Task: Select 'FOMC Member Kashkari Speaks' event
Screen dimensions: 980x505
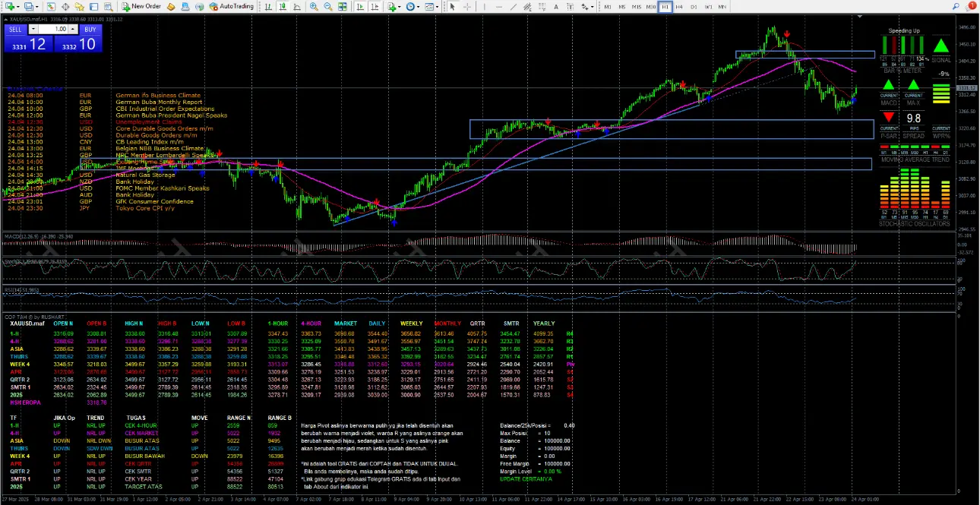Action: click(162, 188)
